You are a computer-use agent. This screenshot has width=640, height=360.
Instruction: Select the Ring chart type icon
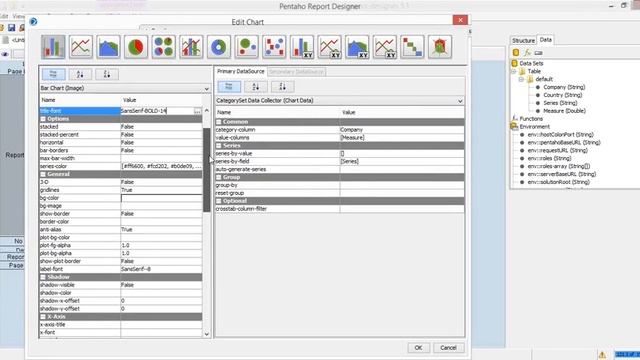pyautogui.click(x=219, y=47)
